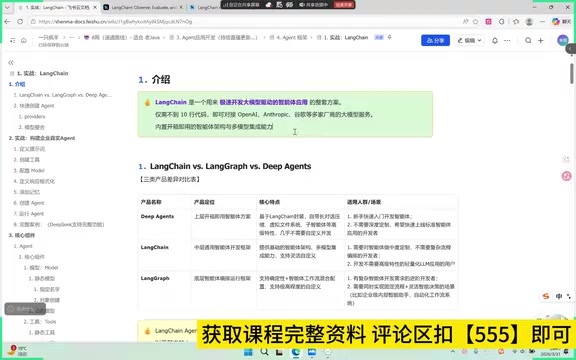The image size is (576, 360).
Task: Go to outline item 2. 快速创建 Agent
Action: [34, 106]
